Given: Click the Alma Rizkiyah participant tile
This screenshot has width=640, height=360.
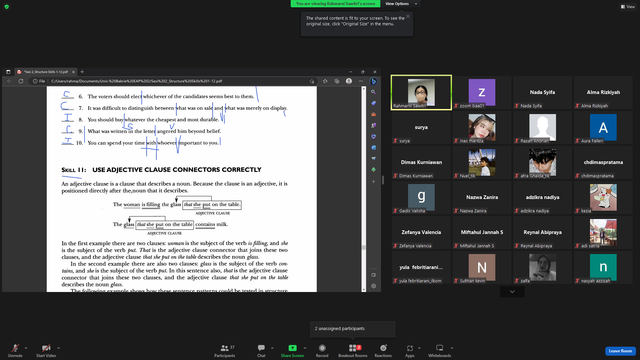Looking at the screenshot, I should (x=603, y=92).
